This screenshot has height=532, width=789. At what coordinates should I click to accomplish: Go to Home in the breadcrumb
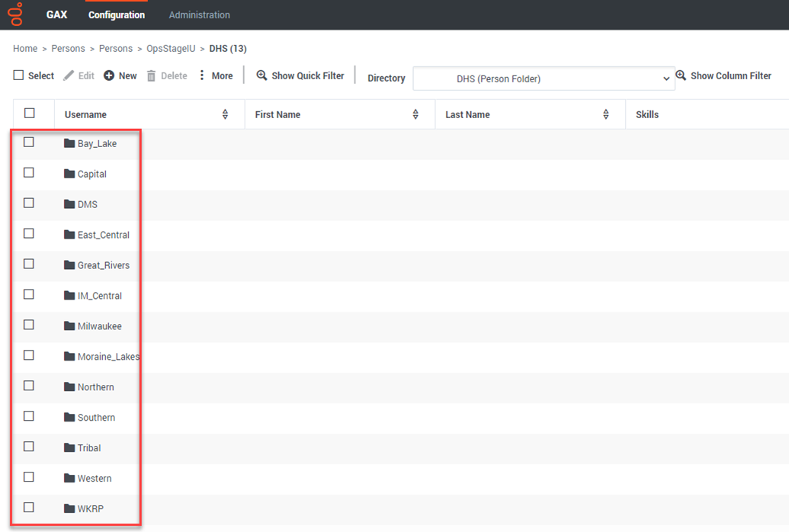(25, 49)
